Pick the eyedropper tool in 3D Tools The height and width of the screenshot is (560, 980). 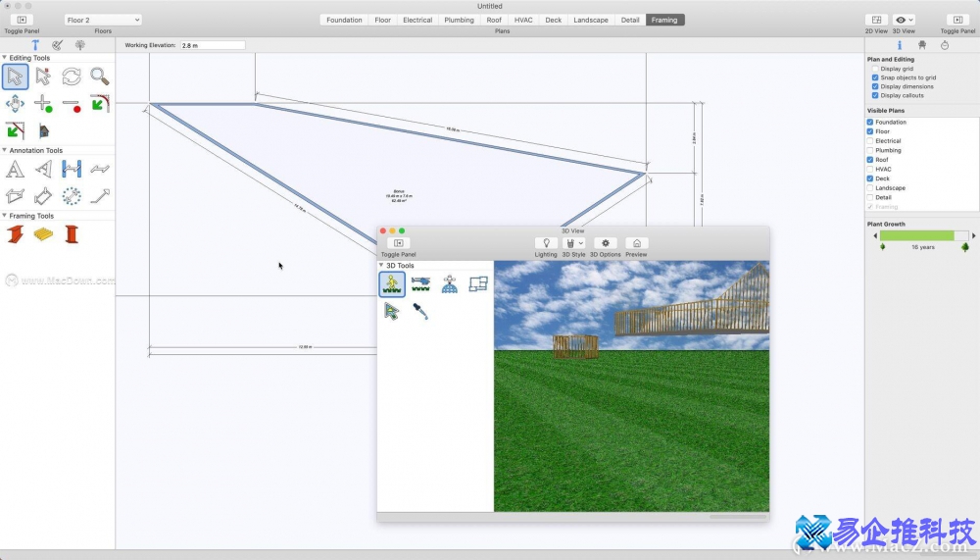tap(420, 312)
